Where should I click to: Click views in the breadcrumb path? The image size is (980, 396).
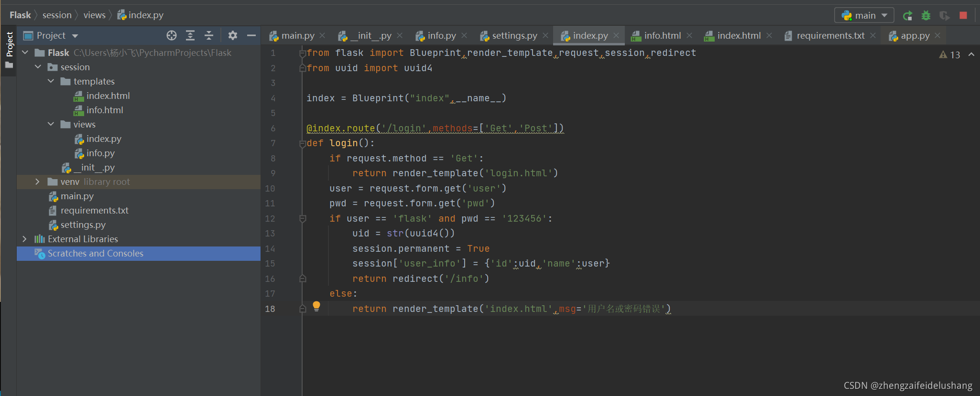(95, 15)
